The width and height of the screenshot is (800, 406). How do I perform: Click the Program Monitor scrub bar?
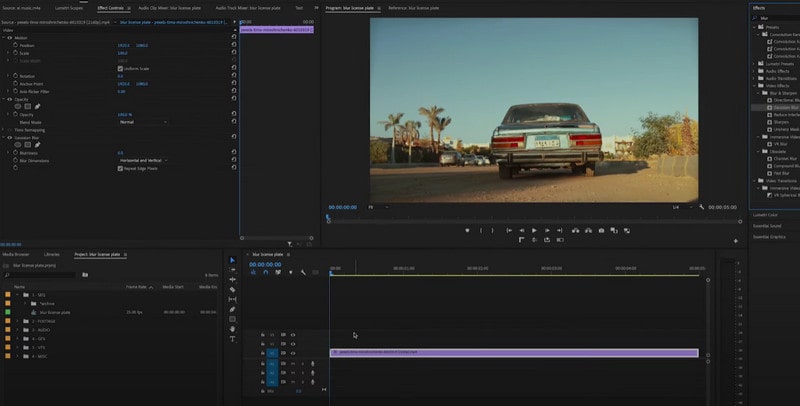534,221
